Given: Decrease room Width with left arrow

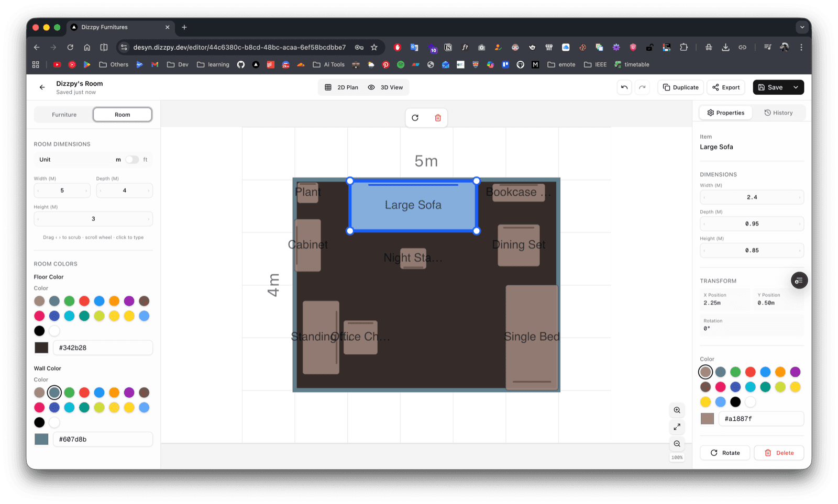Looking at the screenshot, I should point(38,191).
